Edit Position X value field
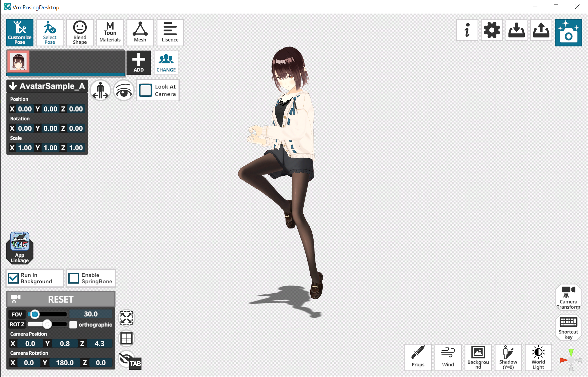This screenshot has height=377, width=588. (x=25, y=109)
